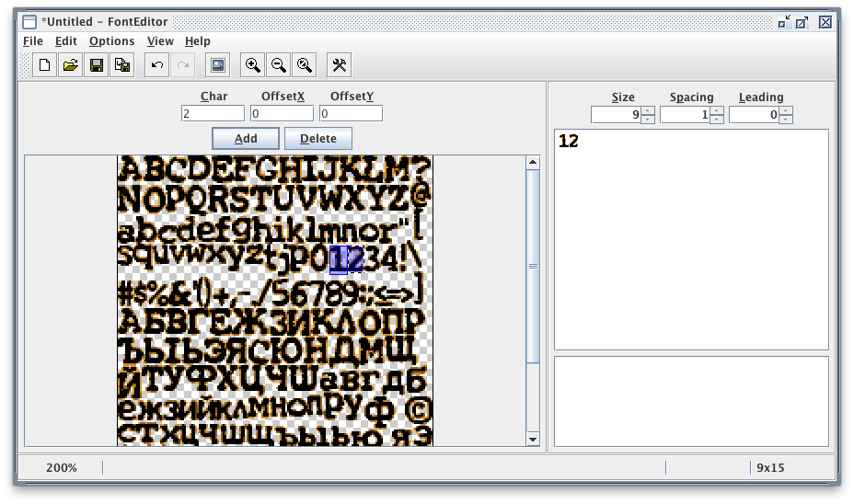This screenshot has width=854, height=504.
Task: Focus the OffsetY input field
Action: (x=352, y=113)
